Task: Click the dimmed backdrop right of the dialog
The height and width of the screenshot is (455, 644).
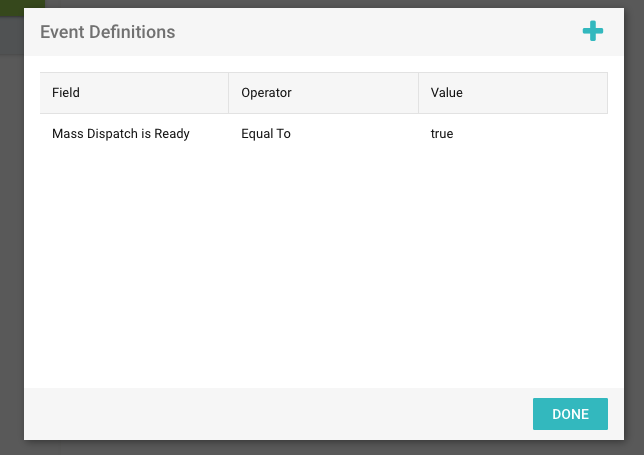Action: [x=634, y=250]
